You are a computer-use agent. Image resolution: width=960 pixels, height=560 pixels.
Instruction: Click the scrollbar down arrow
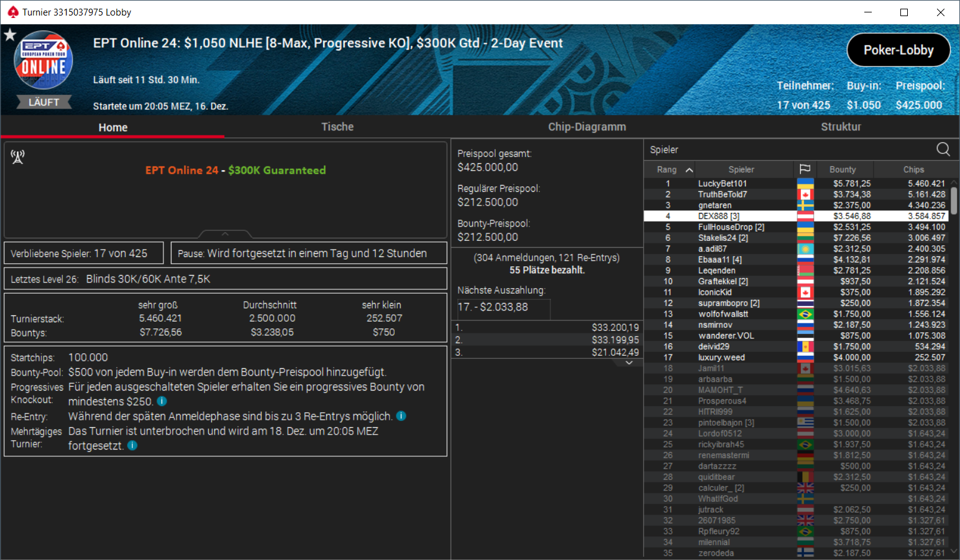tap(954, 551)
